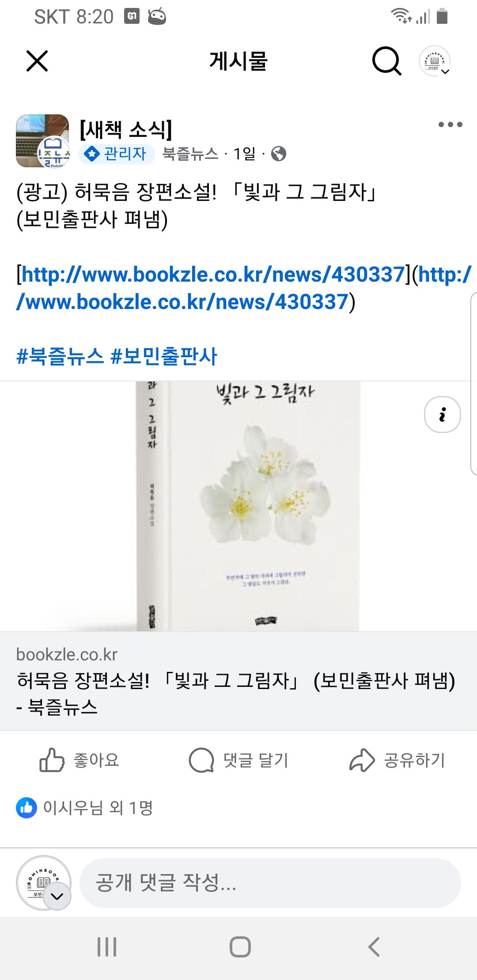Open the book cover link preview image
The image size is (477, 980).
[238, 506]
